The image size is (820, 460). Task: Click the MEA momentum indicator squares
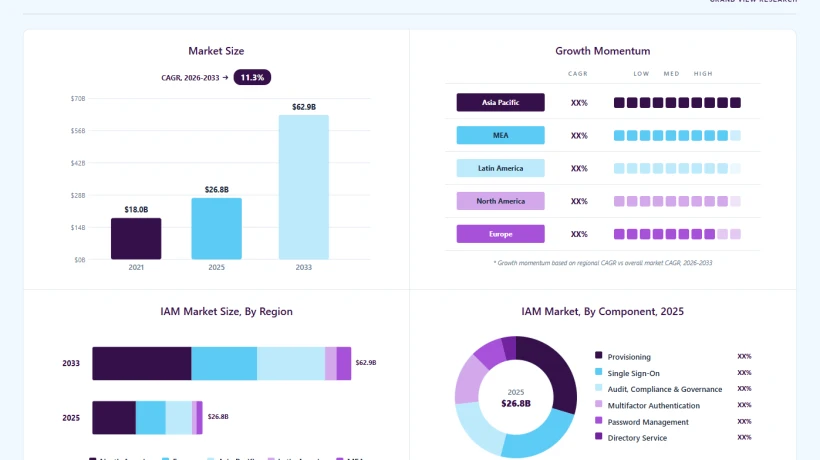677,136
